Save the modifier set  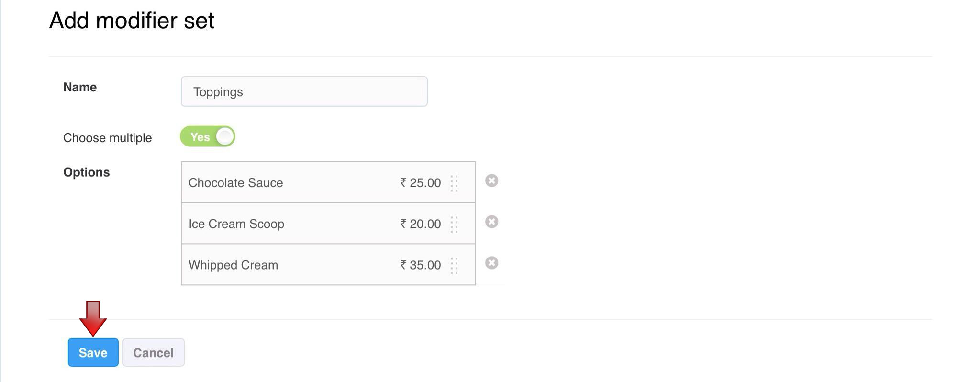[93, 352]
